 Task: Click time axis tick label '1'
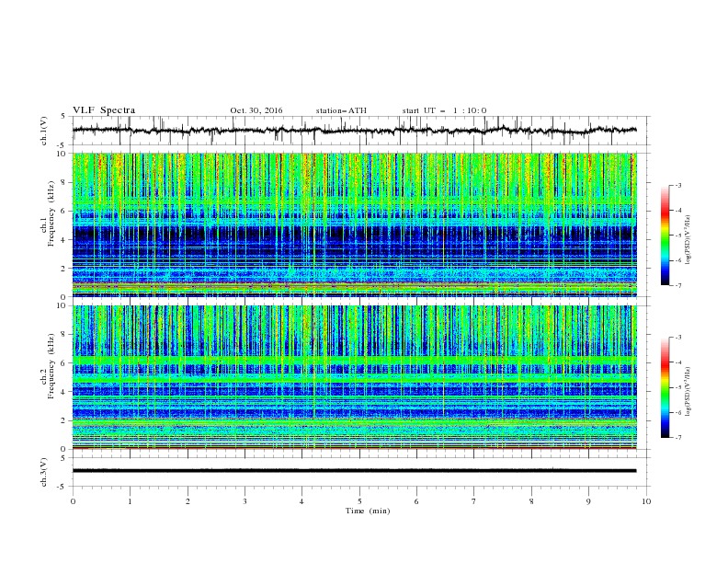coord(130,501)
